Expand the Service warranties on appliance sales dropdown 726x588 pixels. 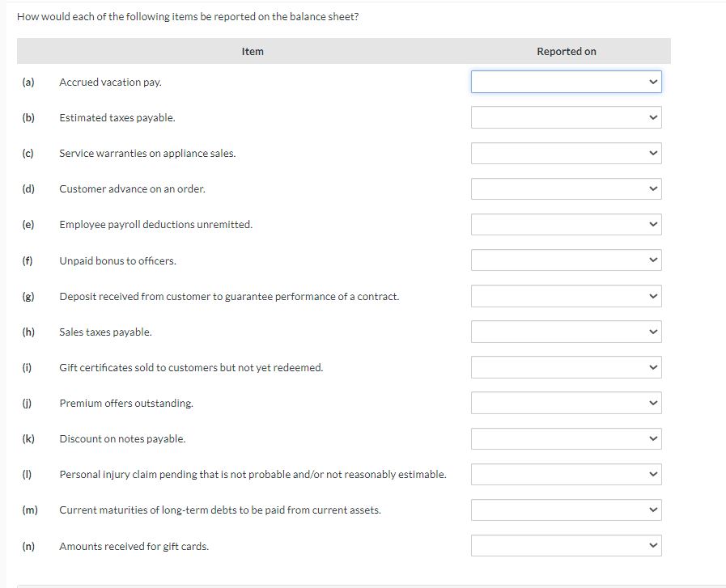click(x=565, y=153)
